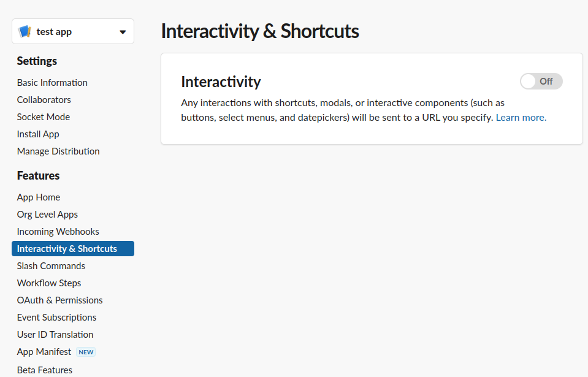
Task: Open OAuth & Permissions
Action: 59,300
